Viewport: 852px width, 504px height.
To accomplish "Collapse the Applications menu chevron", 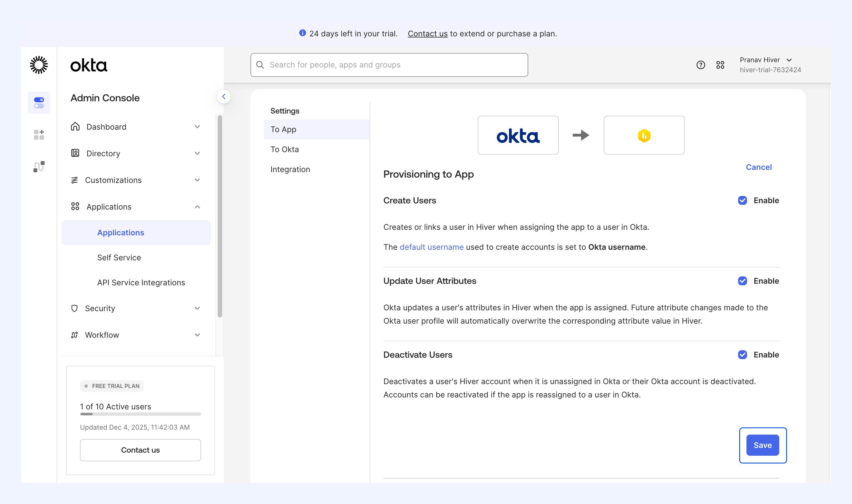I will pyautogui.click(x=197, y=206).
